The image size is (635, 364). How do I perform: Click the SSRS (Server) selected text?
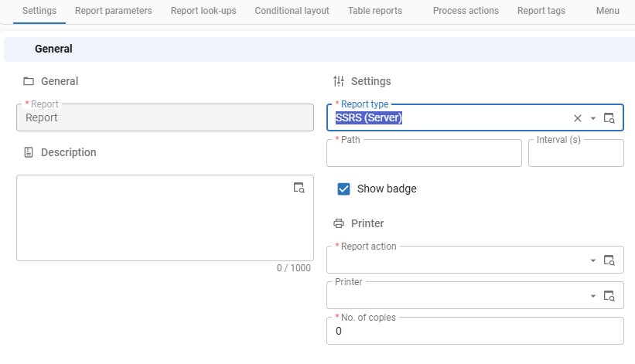(x=368, y=117)
